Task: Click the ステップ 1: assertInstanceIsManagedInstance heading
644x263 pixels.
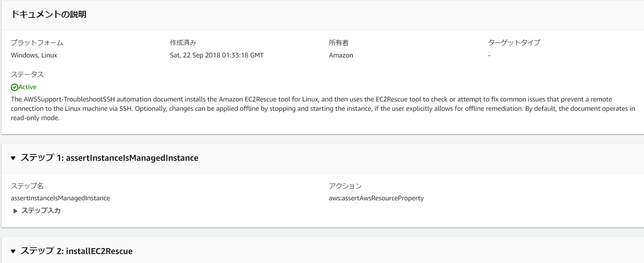Action: 109,158
